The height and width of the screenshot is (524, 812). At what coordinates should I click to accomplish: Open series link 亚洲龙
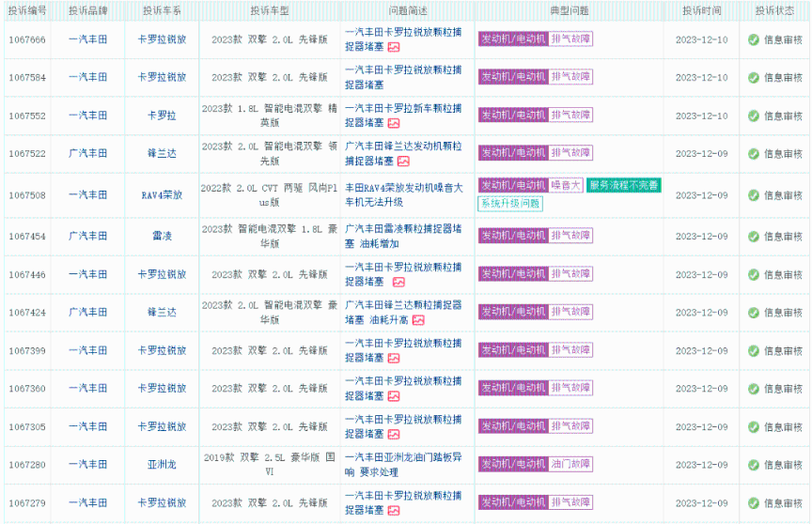click(x=162, y=465)
